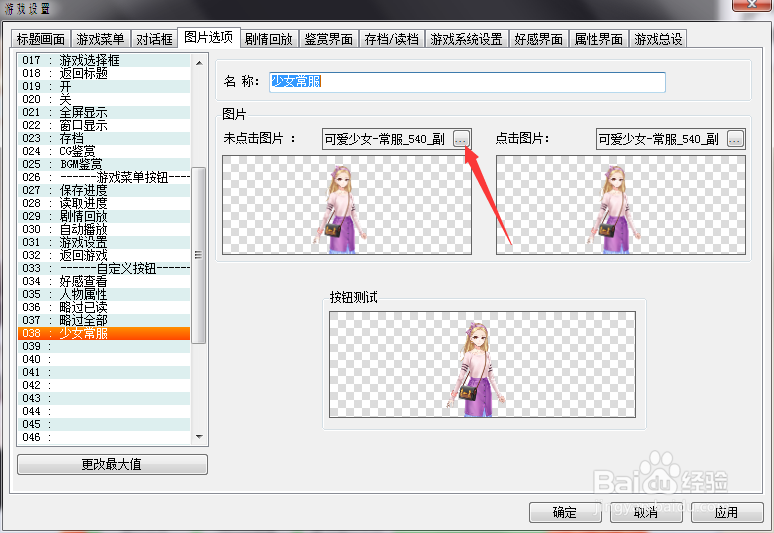This screenshot has width=774, height=533.
Task: Switch to 标题画面 tab
Action: pos(41,39)
